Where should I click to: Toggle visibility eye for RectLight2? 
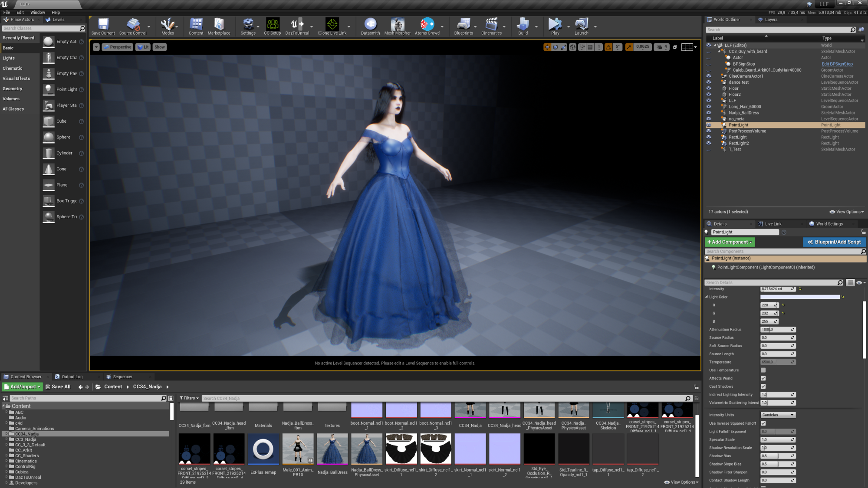[709, 143]
